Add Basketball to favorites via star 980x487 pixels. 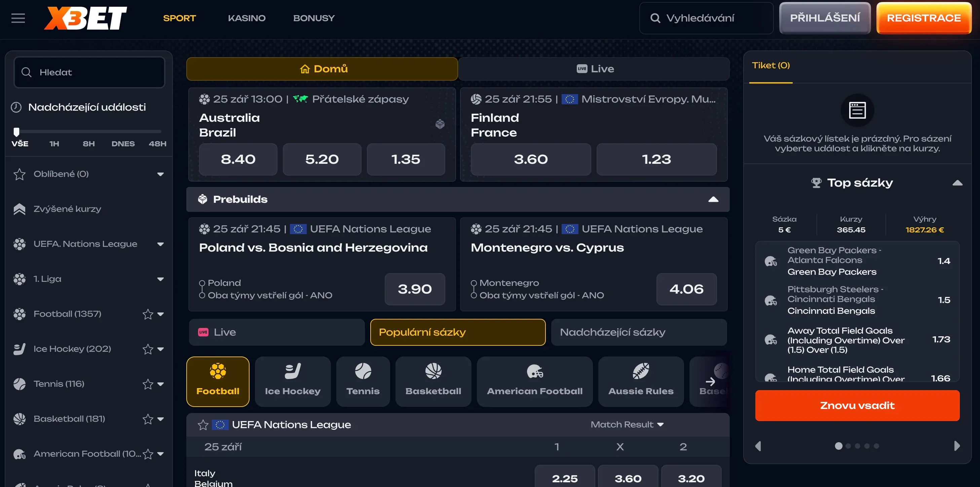(148, 419)
